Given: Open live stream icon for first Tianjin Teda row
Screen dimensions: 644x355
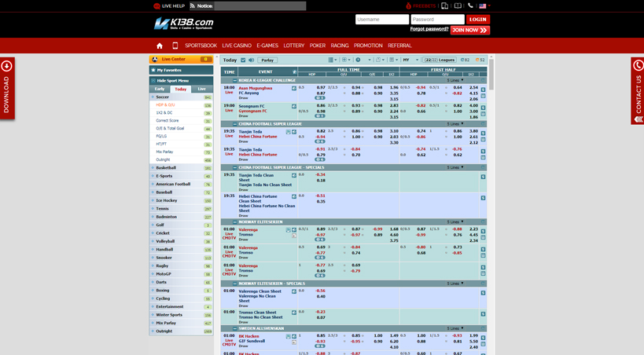Looking at the screenshot, I should tap(289, 132).
